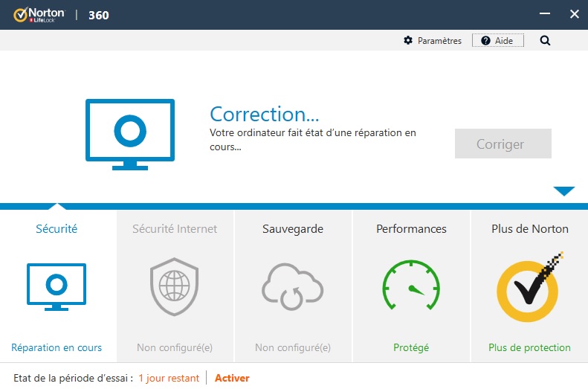Close the Norton 360 window

pyautogui.click(x=574, y=14)
